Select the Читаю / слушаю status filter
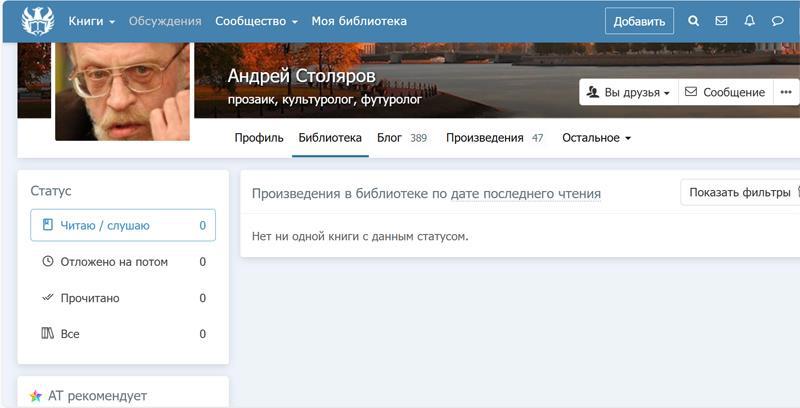The image size is (800, 408). (123, 226)
